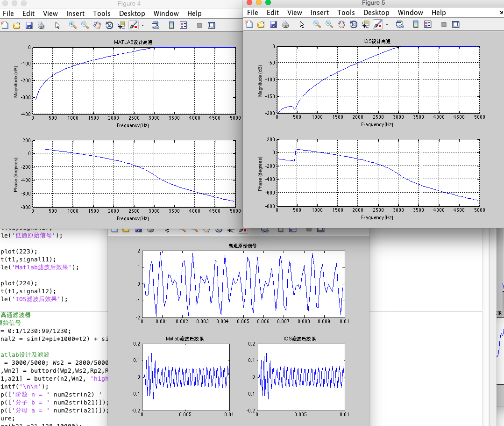Open View menu in Figure 4

point(50,14)
